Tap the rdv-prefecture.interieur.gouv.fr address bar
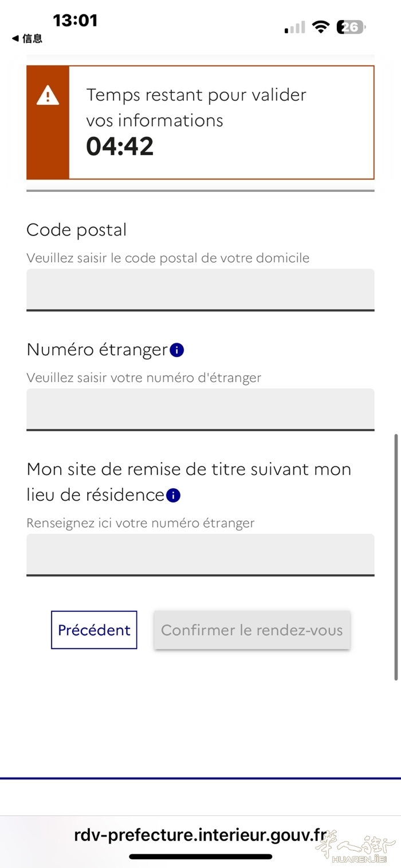 200,835
